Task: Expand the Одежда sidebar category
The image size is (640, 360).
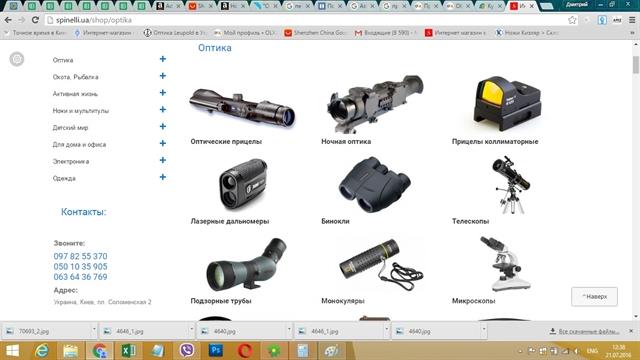Action: point(162,177)
